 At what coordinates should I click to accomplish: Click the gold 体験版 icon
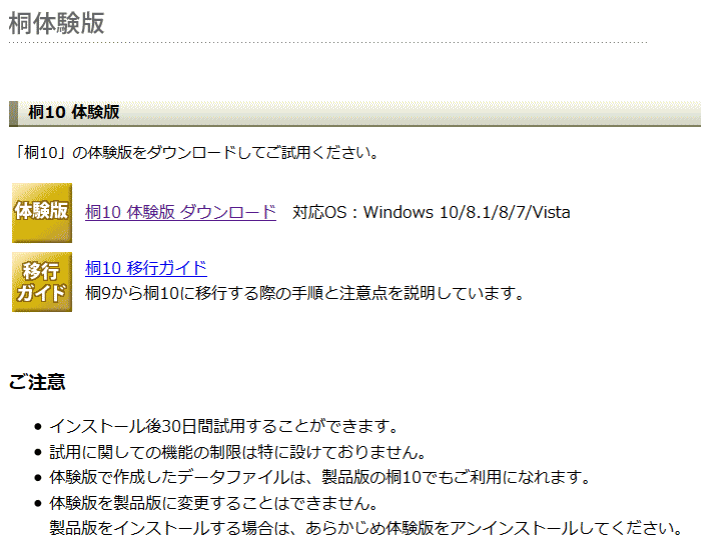[x=42, y=213]
